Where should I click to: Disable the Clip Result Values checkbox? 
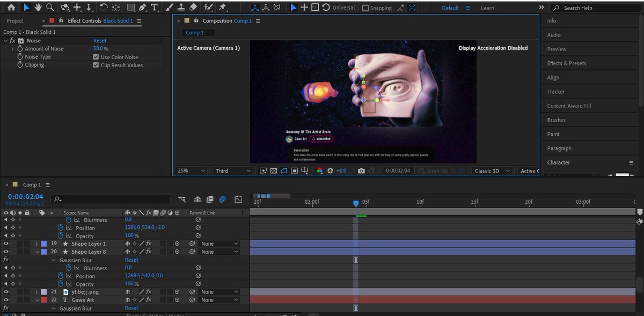pyautogui.click(x=97, y=64)
